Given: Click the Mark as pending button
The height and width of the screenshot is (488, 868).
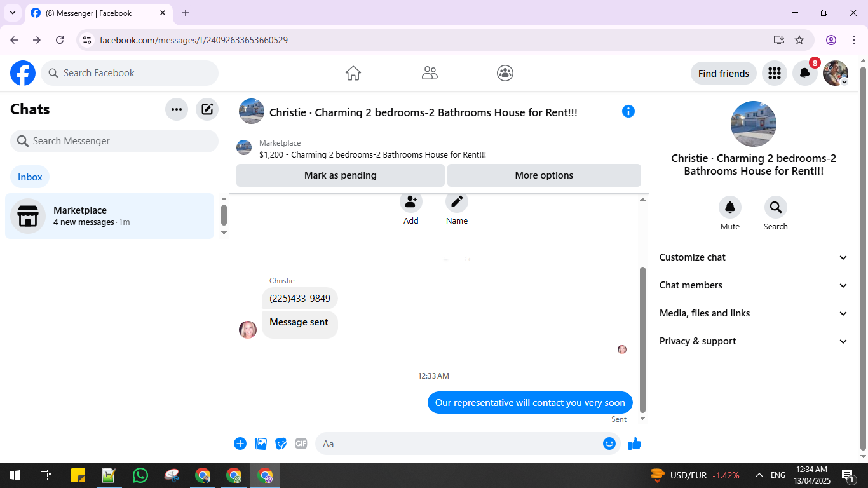Looking at the screenshot, I should [x=341, y=175].
